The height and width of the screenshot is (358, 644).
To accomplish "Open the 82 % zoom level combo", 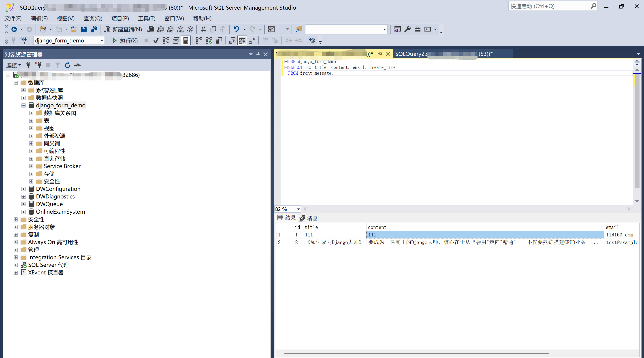I will click(x=298, y=209).
